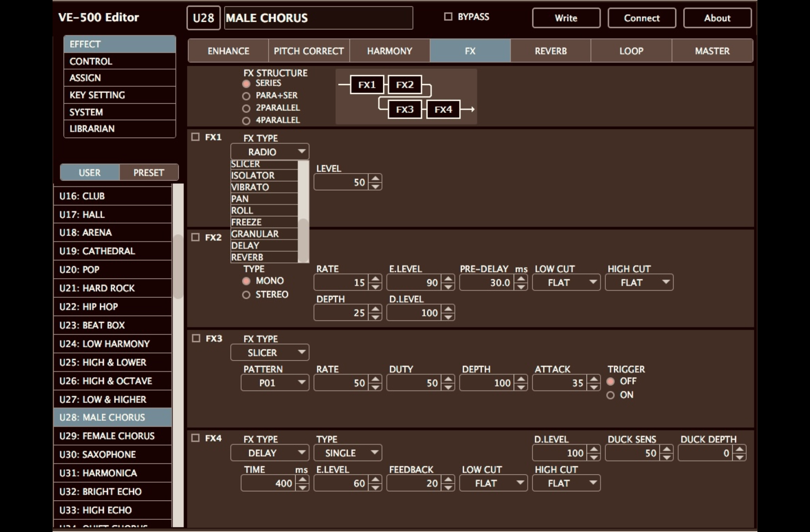Choose FREEZE from FX type list
This screenshot has width=810, height=532.
pyautogui.click(x=264, y=222)
